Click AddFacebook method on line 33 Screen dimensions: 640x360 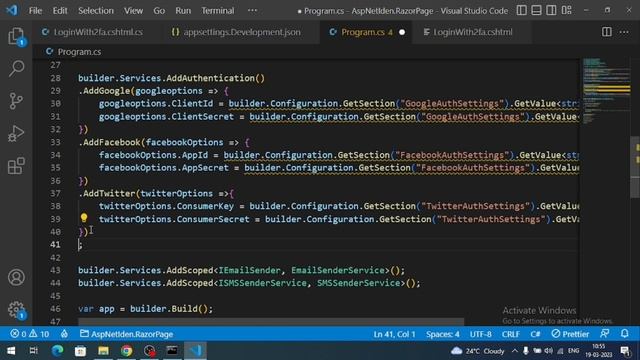tap(111, 142)
